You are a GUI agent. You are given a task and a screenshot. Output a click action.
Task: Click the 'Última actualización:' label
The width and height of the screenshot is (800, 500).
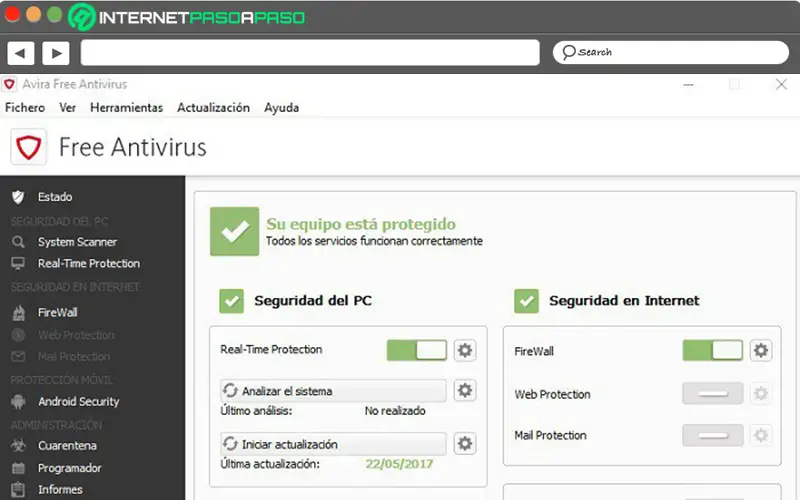click(x=270, y=464)
